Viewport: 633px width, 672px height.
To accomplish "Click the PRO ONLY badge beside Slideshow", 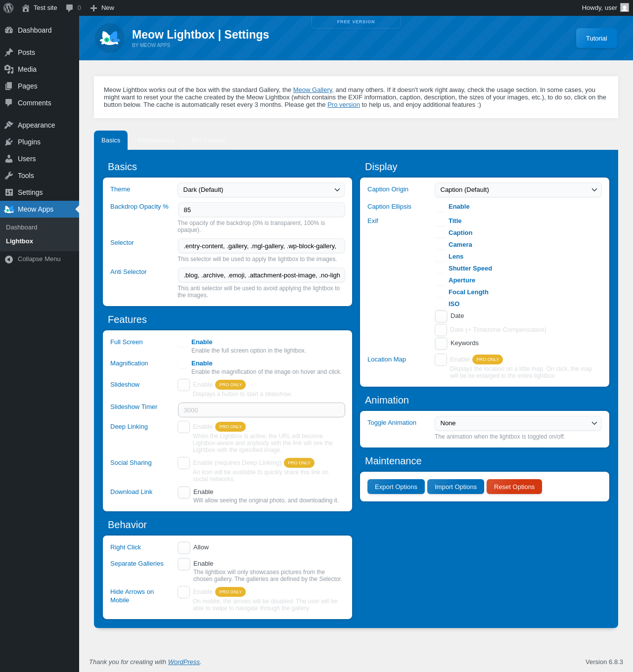I will click(x=230, y=385).
